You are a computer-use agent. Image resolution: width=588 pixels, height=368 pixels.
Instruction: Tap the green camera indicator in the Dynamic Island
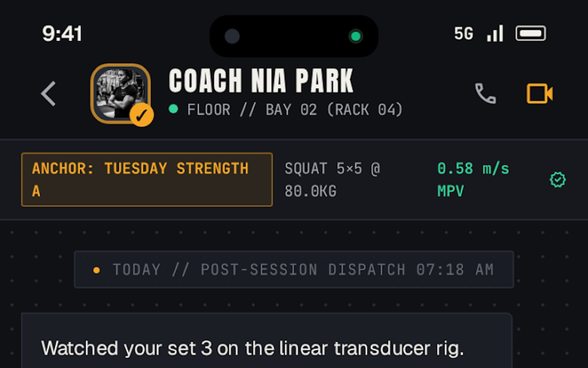[355, 36]
